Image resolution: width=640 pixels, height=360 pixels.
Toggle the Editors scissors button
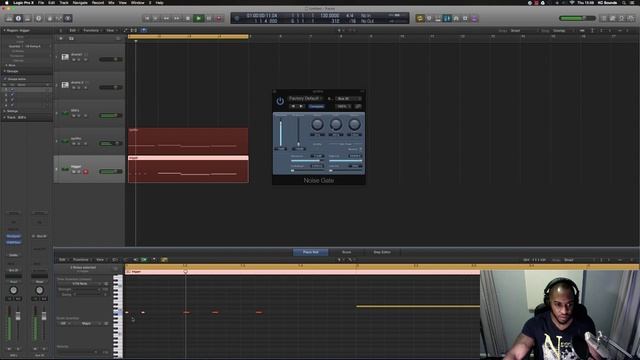click(68, 18)
